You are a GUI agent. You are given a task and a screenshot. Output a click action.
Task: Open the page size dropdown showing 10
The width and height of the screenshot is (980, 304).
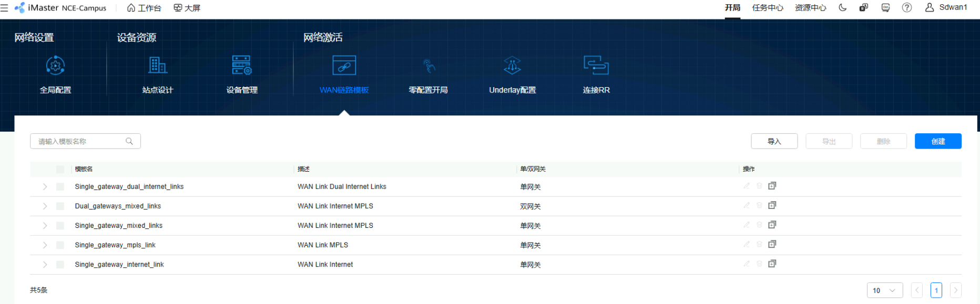[884, 290]
